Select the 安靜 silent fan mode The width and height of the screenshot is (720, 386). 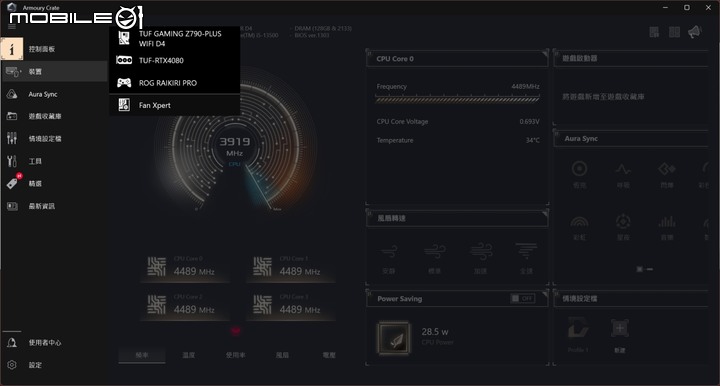coord(389,259)
